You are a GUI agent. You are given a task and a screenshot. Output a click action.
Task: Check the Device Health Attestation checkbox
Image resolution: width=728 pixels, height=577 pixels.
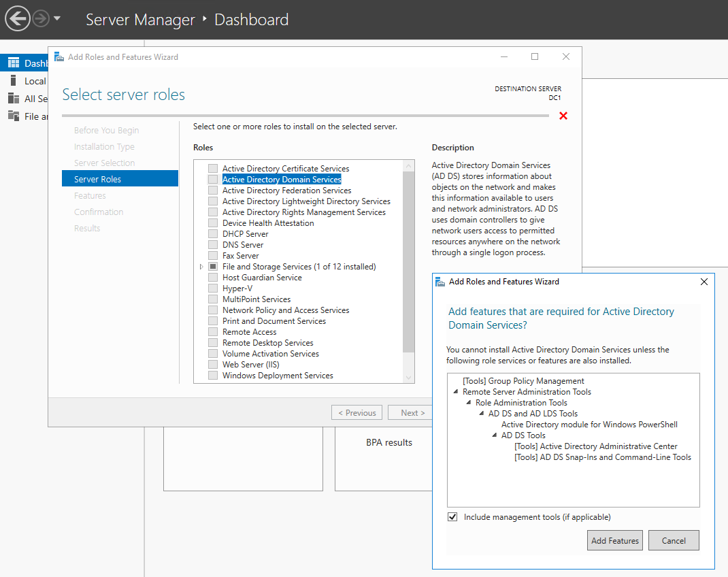click(213, 222)
